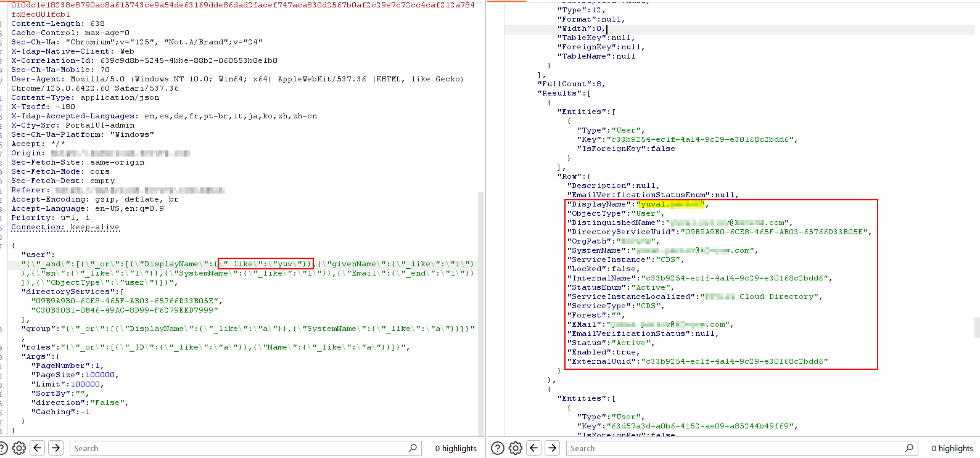Click "Enabled":true line

coord(604,352)
